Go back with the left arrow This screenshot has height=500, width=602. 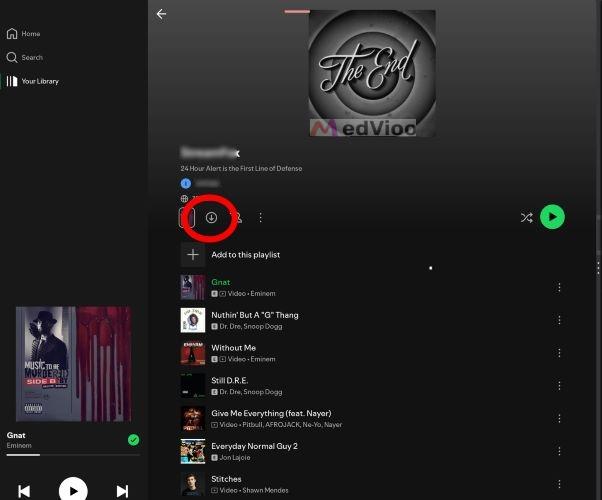click(x=161, y=14)
